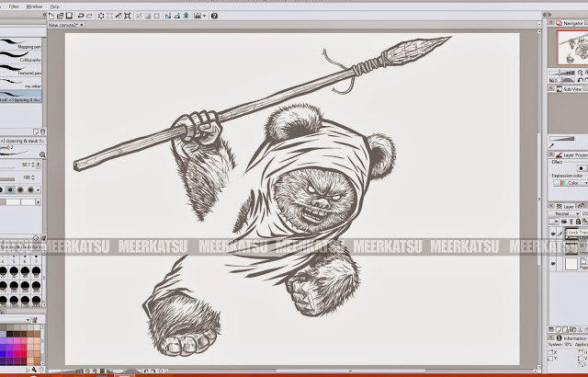Select the highlighted custom brush in sub tool list

(20, 96)
